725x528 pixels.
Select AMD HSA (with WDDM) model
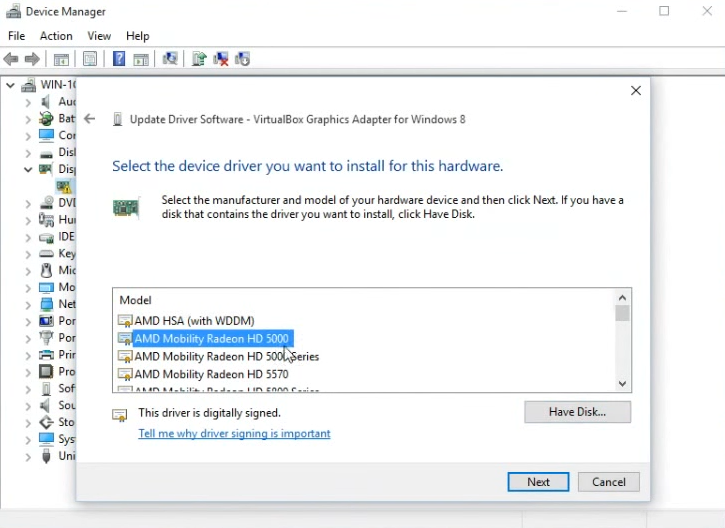point(194,321)
